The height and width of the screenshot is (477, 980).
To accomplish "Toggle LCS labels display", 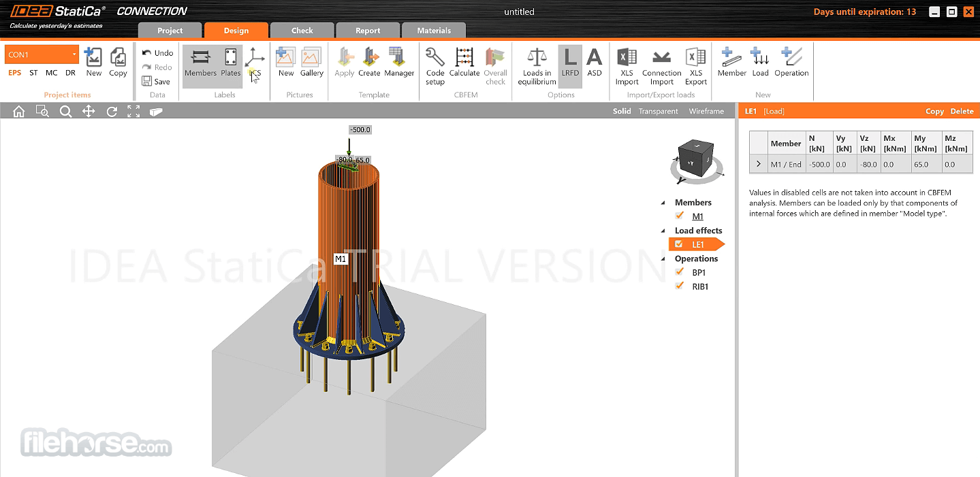I will pos(255,63).
